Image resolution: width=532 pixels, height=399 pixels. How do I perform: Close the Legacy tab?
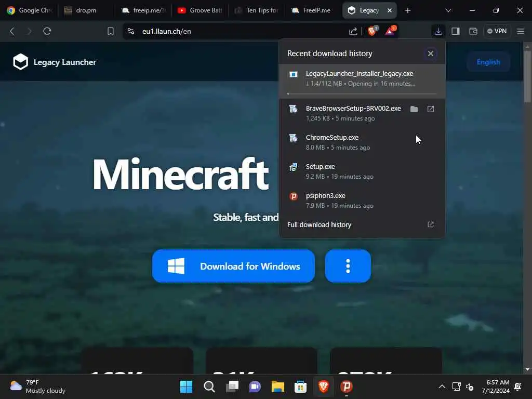pos(390,10)
